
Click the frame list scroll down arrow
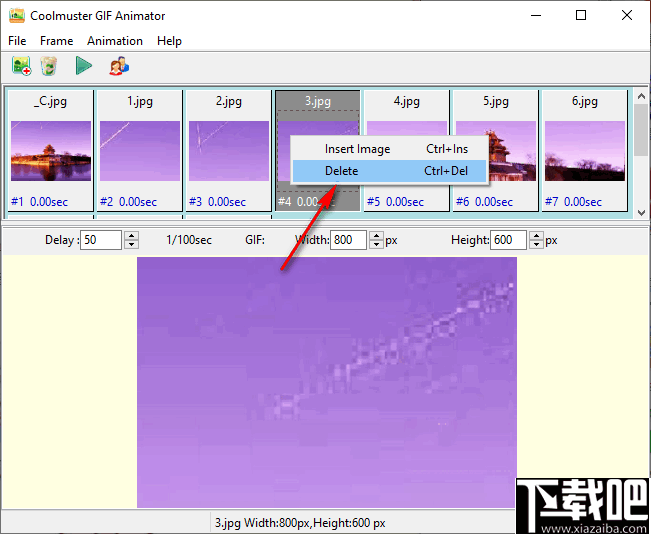coord(641,212)
